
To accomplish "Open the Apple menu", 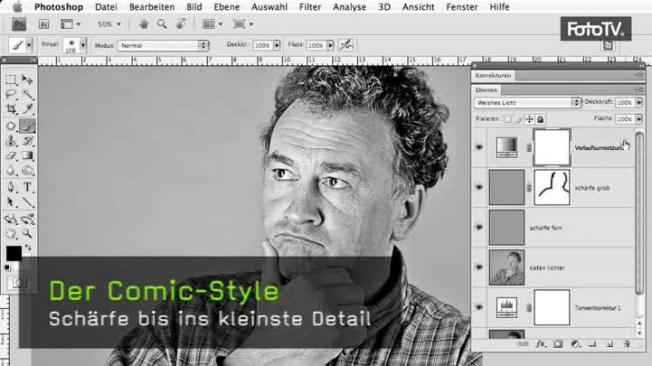I will pos(17,7).
